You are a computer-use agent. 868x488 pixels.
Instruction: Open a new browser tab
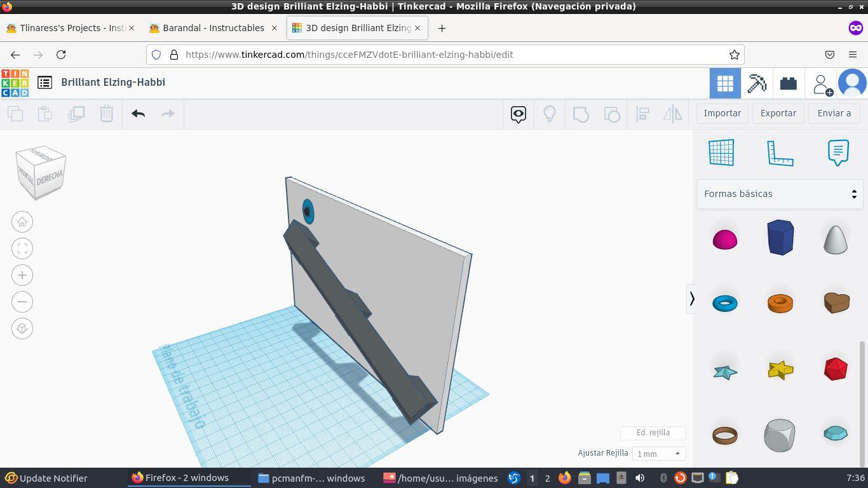pyautogui.click(x=442, y=28)
